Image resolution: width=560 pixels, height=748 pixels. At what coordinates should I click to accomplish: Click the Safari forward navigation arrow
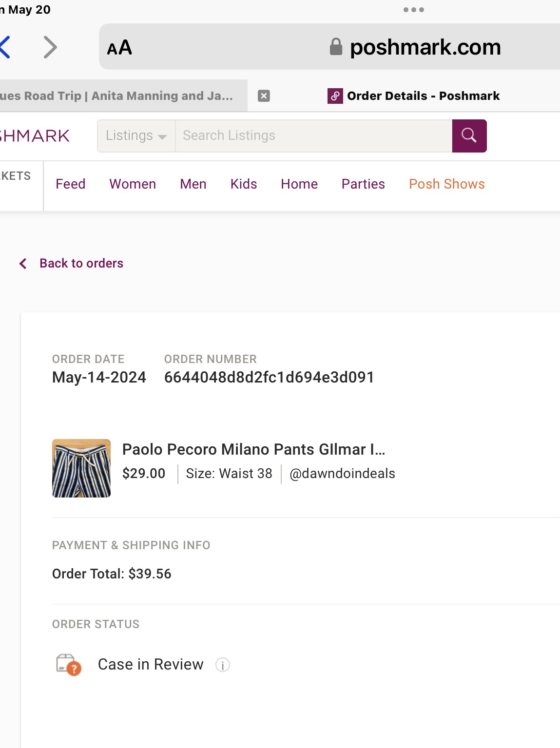[x=50, y=47]
